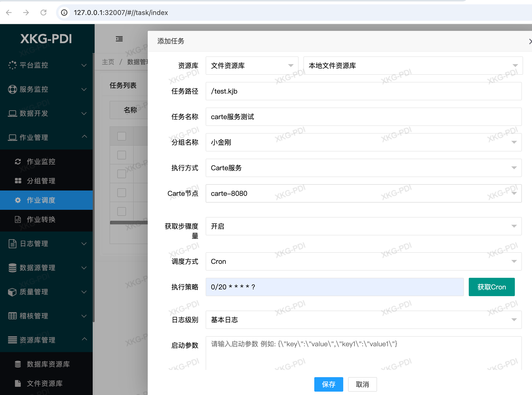Check the first row checkbox in 任务列表
The height and width of the screenshot is (395, 532).
tap(121, 155)
